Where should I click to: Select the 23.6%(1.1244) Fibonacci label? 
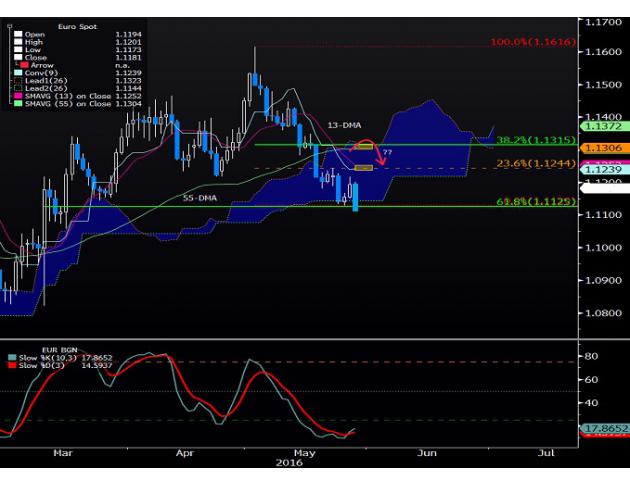pos(536,166)
